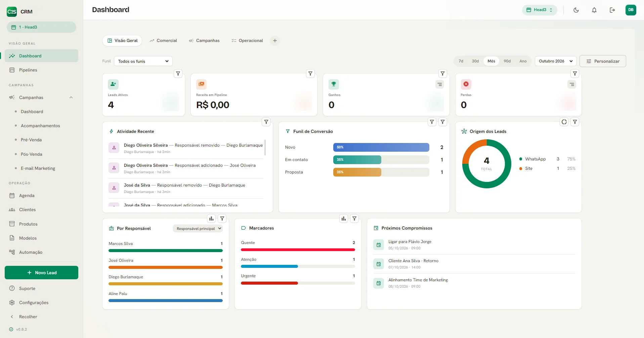Select the Ano period option

(x=523, y=61)
